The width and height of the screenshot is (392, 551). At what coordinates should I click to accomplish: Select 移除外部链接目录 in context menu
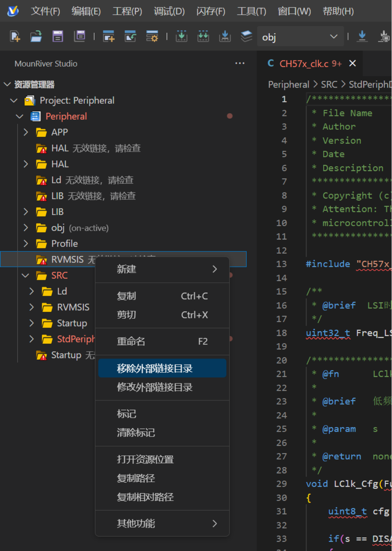162,368
